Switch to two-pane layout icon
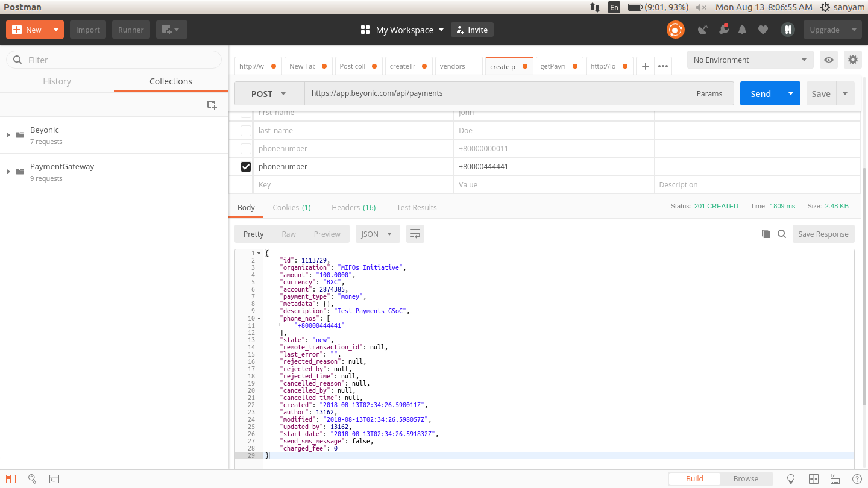The image size is (868, 488). tap(813, 479)
